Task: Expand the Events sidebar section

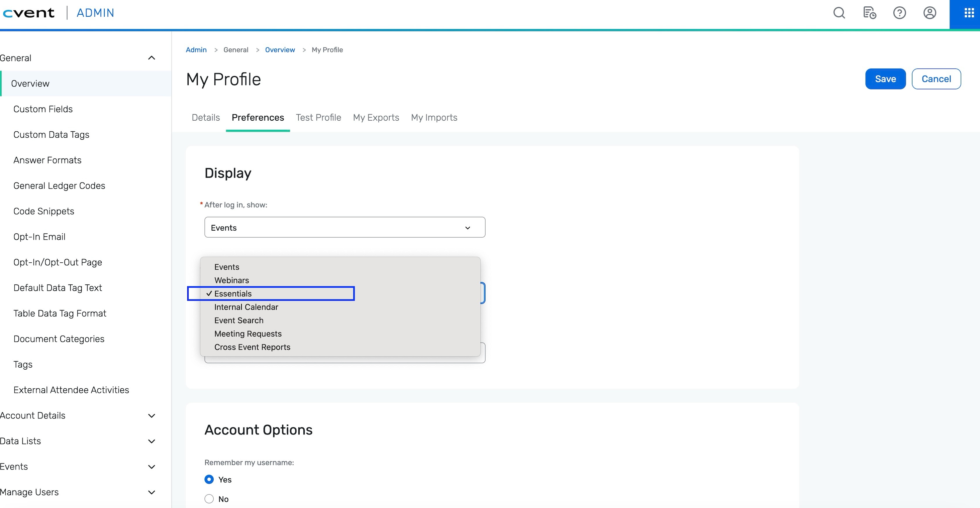Action: 152,467
